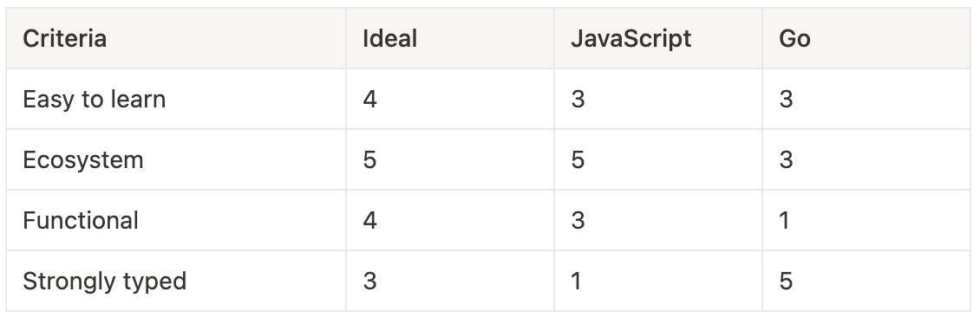Select Ideal value for Ecosystem
The width and height of the screenshot is (980, 324).
pos(450,159)
